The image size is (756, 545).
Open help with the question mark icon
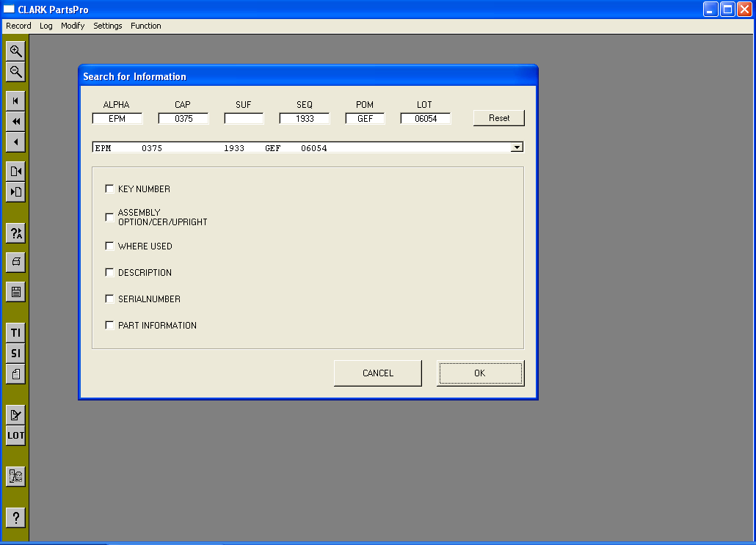tap(15, 518)
